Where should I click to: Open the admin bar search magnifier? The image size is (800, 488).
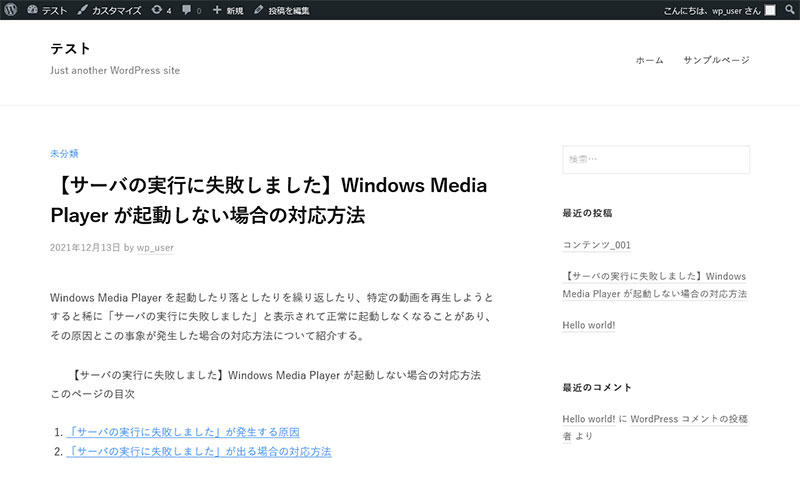pyautogui.click(x=790, y=10)
